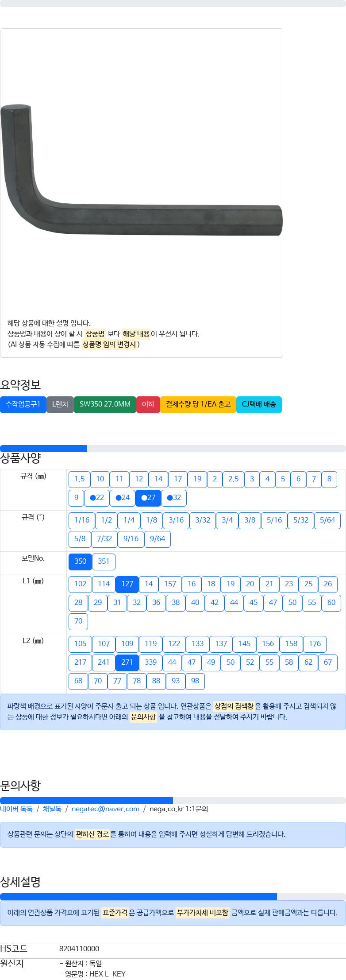Pick the 1/16 inch size

coord(82,520)
